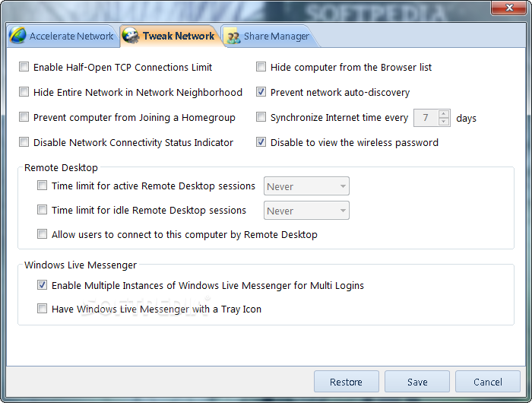
Task: Check Time limit for idle Remote Desktop sessions
Action: (42, 209)
